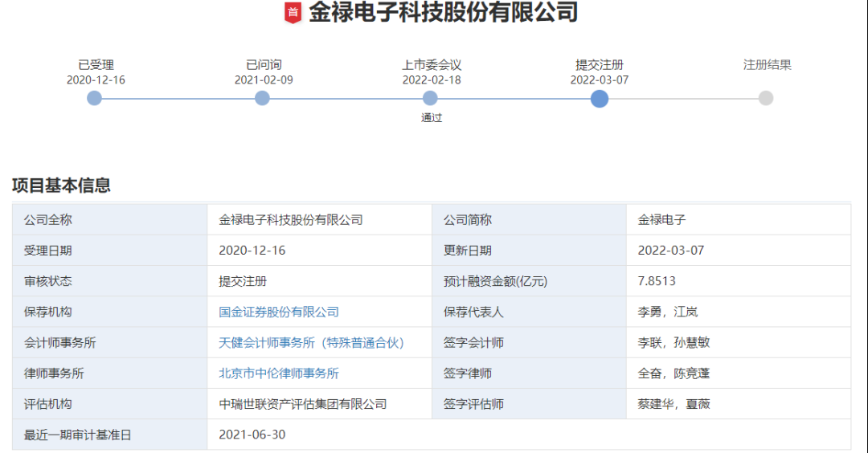This screenshot has width=868, height=453.
Task: Select the 上市委会议 timeline node dot
Action: pyautogui.click(x=430, y=99)
